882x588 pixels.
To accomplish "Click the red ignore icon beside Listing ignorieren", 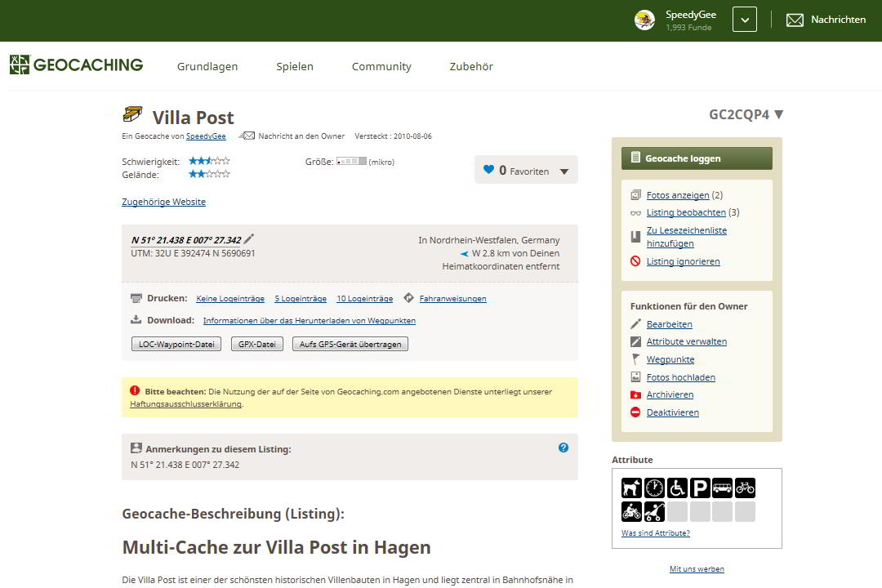I will click(635, 261).
